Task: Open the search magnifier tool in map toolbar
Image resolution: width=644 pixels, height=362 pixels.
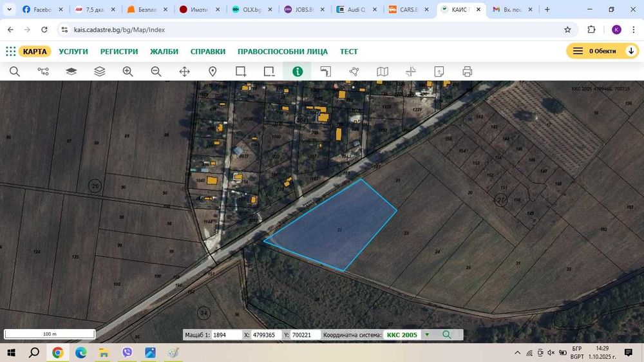Action: pos(15,71)
